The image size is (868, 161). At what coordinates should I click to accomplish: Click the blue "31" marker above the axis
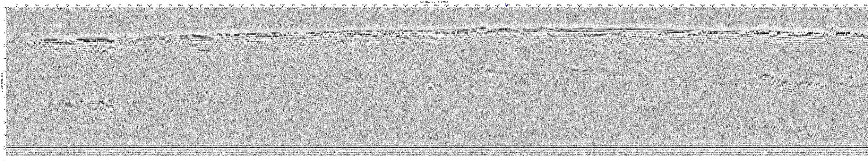point(506,4)
